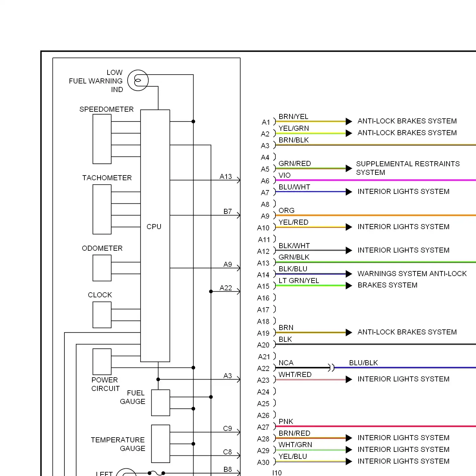This screenshot has height=476, width=476.
Task: Click INTERIOR LIGHTS SYSTEM on the BLU/WHT wire
Action: [x=404, y=191]
